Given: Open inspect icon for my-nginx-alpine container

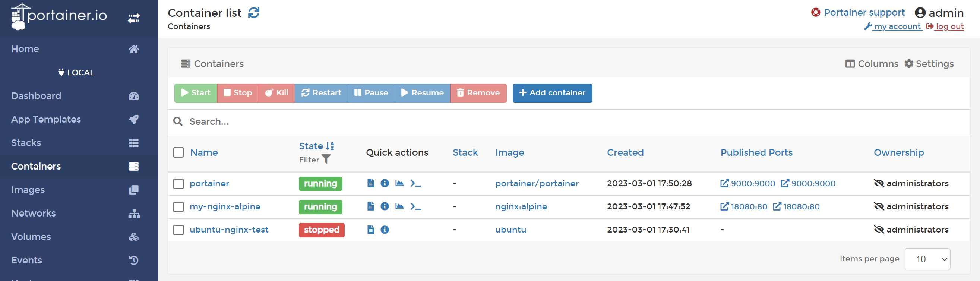Looking at the screenshot, I should 385,206.
